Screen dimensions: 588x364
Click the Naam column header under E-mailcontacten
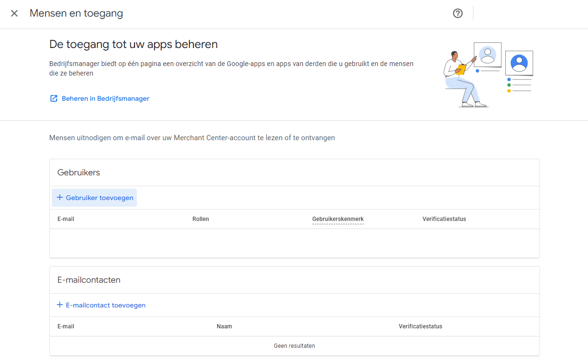coord(224,326)
